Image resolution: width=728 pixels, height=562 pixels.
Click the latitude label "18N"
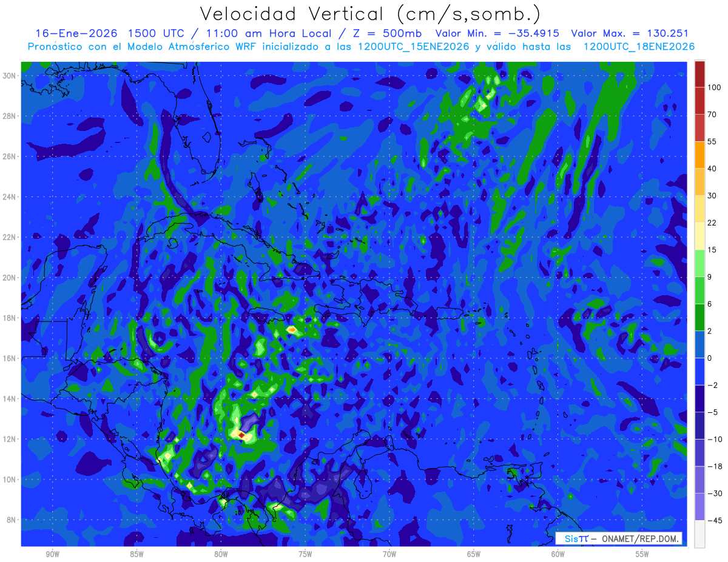click(8, 318)
